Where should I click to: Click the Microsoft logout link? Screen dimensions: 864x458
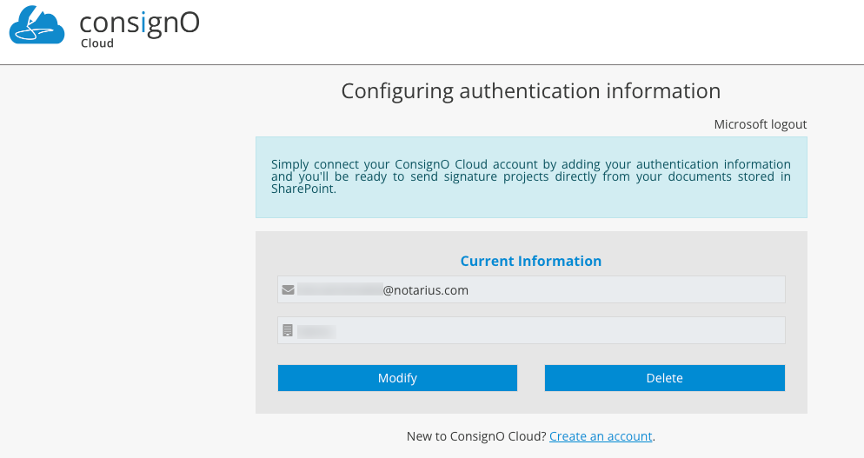coord(760,124)
